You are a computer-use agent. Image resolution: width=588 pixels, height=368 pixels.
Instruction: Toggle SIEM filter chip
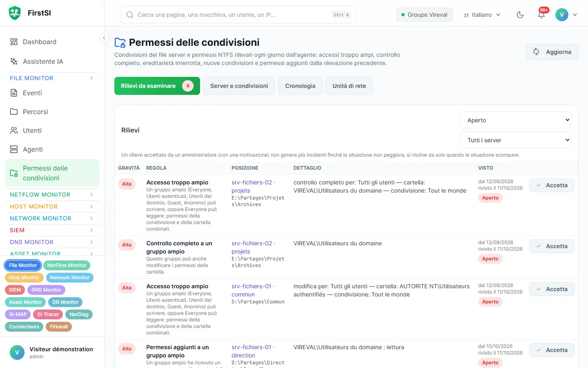point(15,290)
